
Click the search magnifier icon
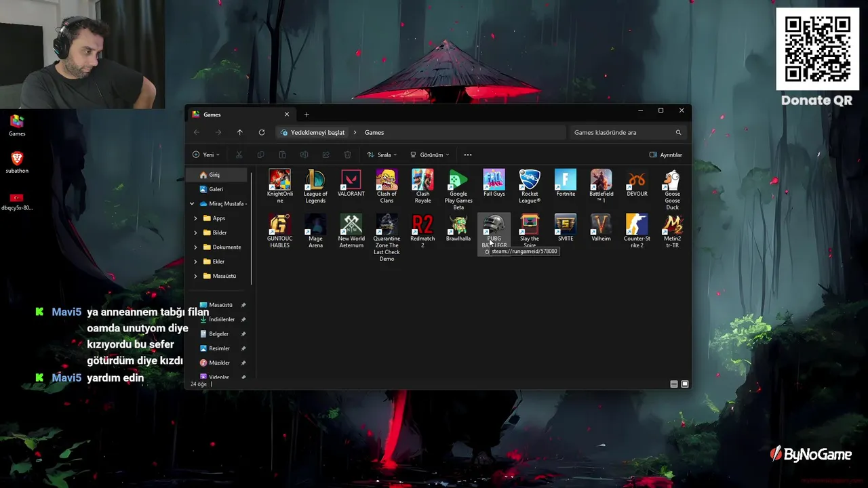pos(678,132)
